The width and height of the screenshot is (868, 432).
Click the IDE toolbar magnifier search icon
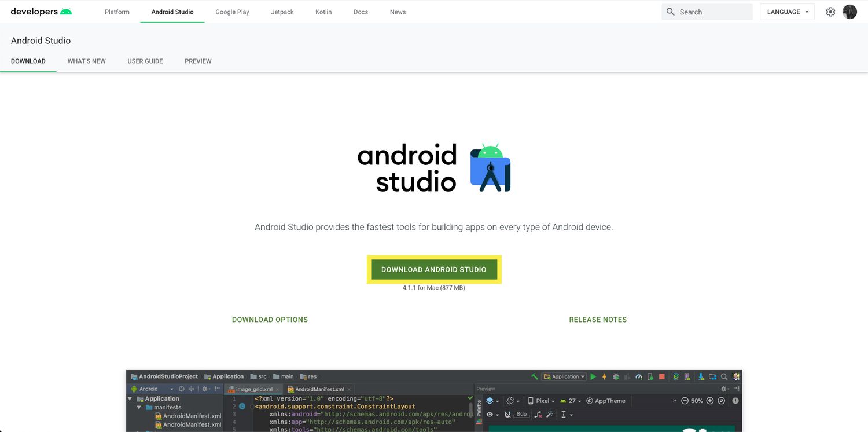coord(724,376)
